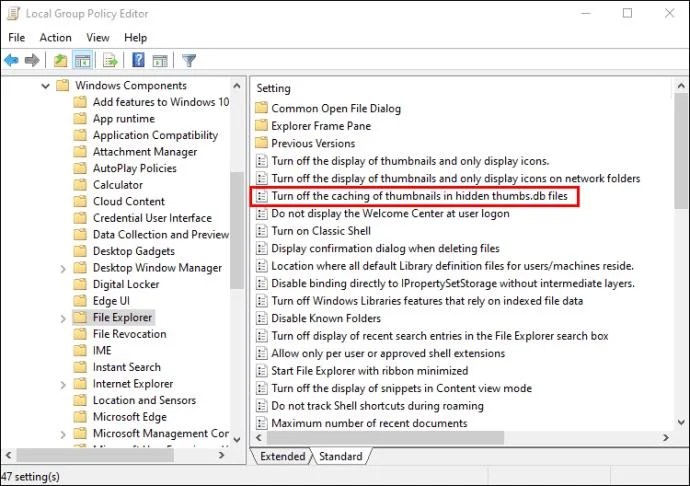This screenshot has height=486, width=690.
Task: Open the Action menu
Action: [x=55, y=37]
